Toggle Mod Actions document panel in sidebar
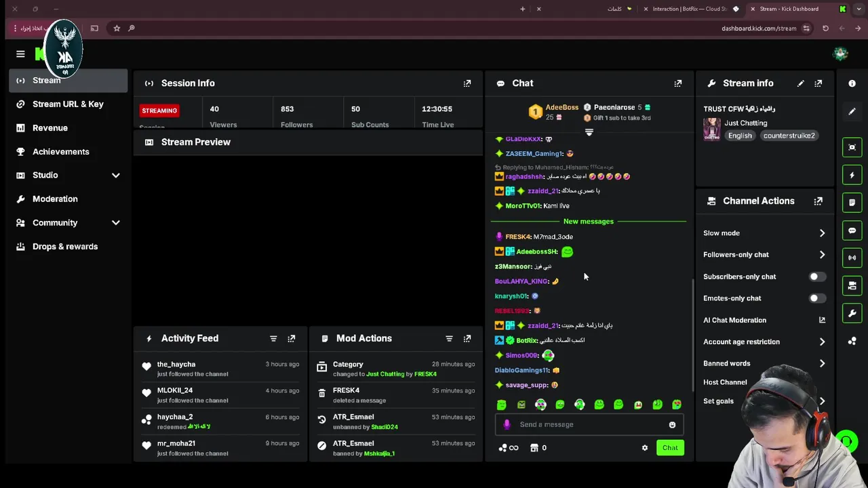 pyautogui.click(x=852, y=203)
